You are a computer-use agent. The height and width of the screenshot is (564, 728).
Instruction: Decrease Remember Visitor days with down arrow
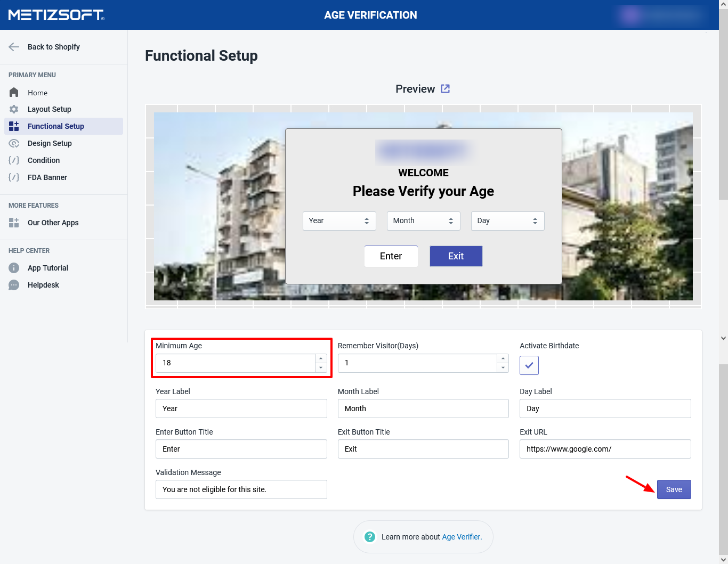point(503,368)
